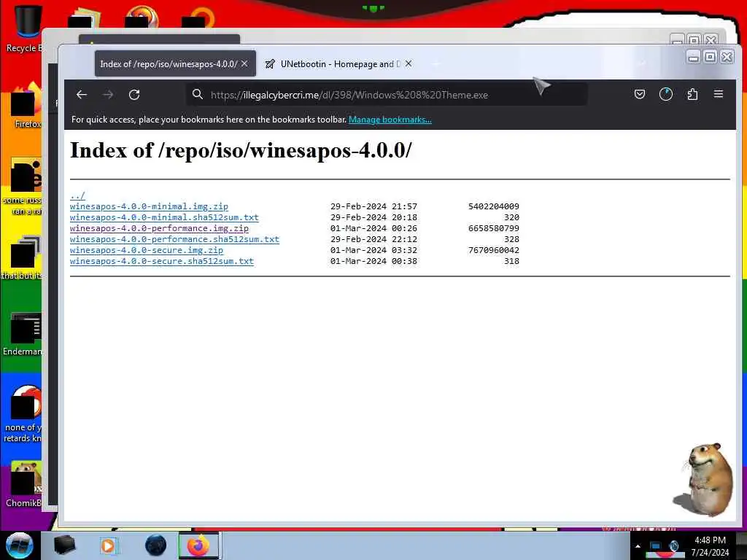Viewport: 747px width, 560px height.
Task: Download winesapos-4.0.0-minimal.img.zip
Action: pyautogui.click(x=149, y=206)
